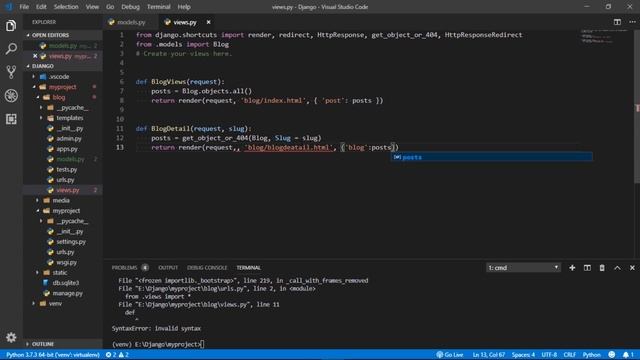
Task: Change line ending CRLF setting
Action: pos(569,355)
